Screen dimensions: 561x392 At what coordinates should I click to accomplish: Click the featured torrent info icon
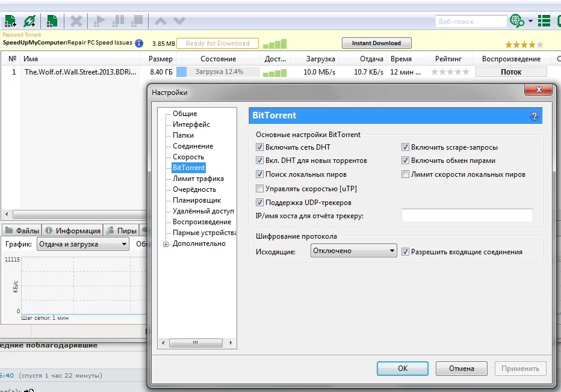pos(139,43)
